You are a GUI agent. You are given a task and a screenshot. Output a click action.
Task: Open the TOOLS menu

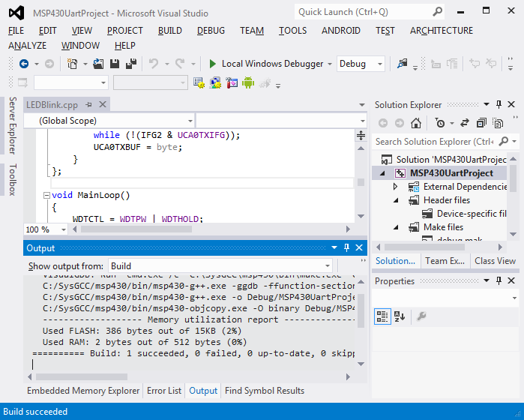point(293,31)
